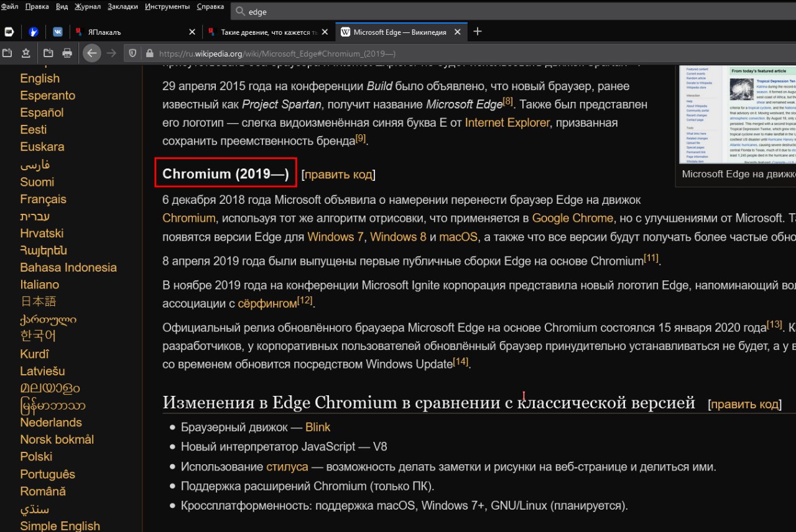
Task: Open a new tab with plus button
Action: (x=478, y=32)
